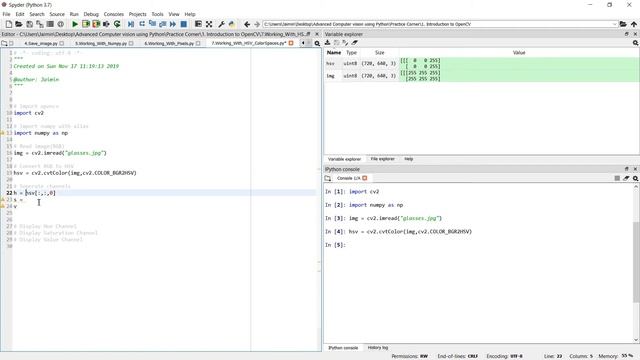Run the selection or current line

107,24
